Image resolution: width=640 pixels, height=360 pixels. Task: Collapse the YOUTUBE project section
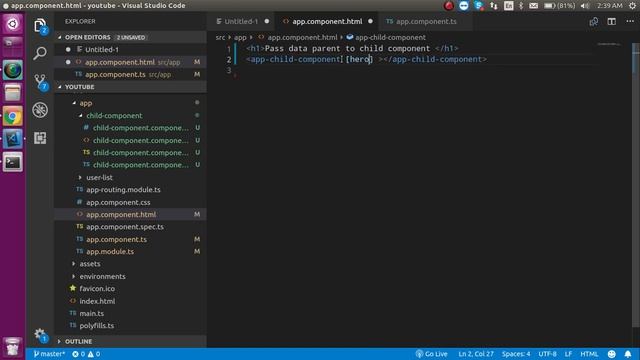131,87
